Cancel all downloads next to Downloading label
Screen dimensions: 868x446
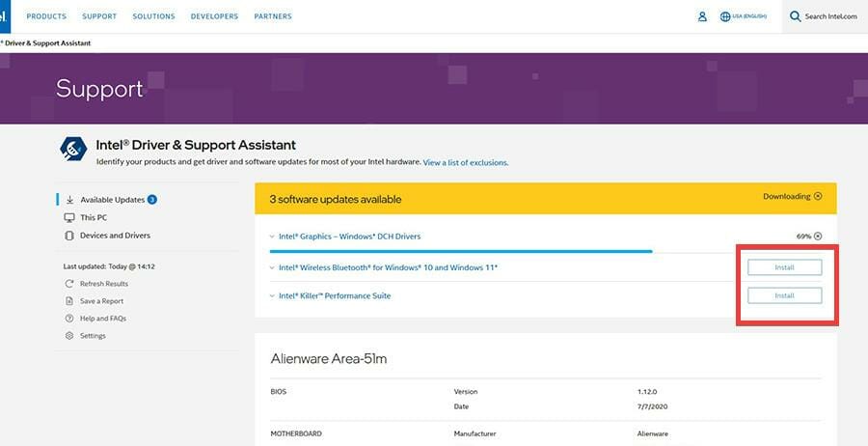pyautogui.click(x=818, y=197)
